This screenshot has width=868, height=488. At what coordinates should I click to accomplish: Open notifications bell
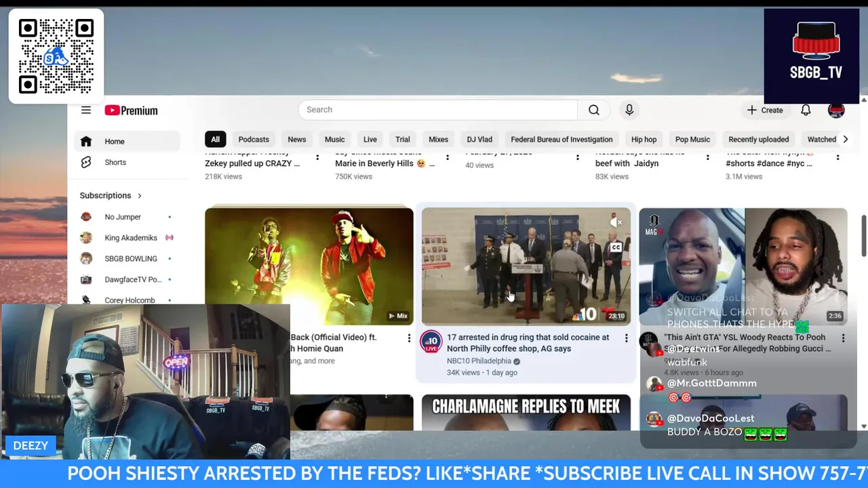tap(806, 110)
